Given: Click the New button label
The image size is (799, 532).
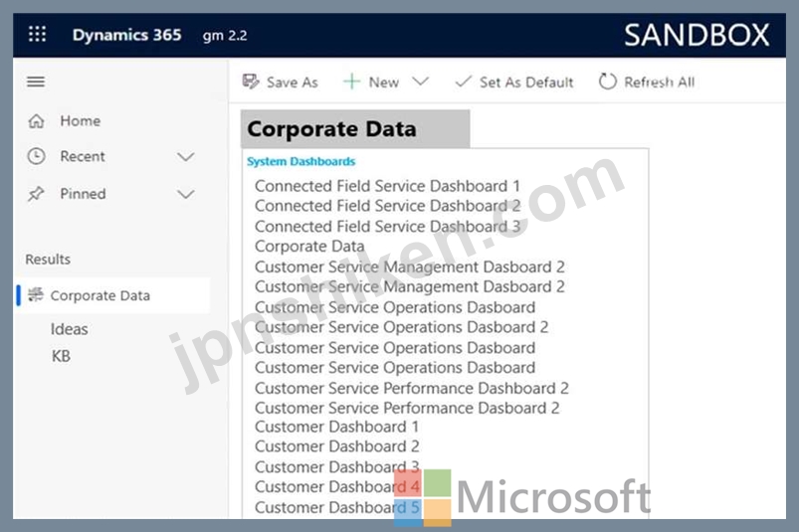Looking at the screenshot, I should pyautogui.click(x=384, y=82).
